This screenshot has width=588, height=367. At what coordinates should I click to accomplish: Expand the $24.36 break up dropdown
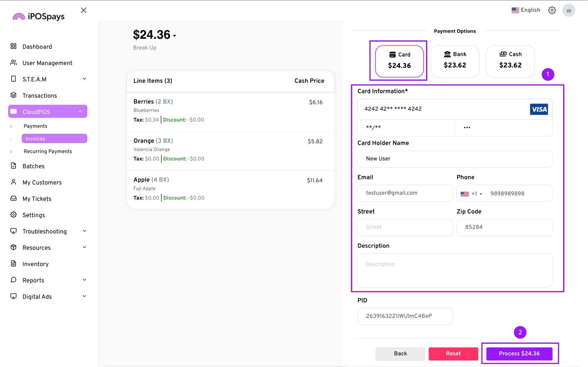point(175,35)
